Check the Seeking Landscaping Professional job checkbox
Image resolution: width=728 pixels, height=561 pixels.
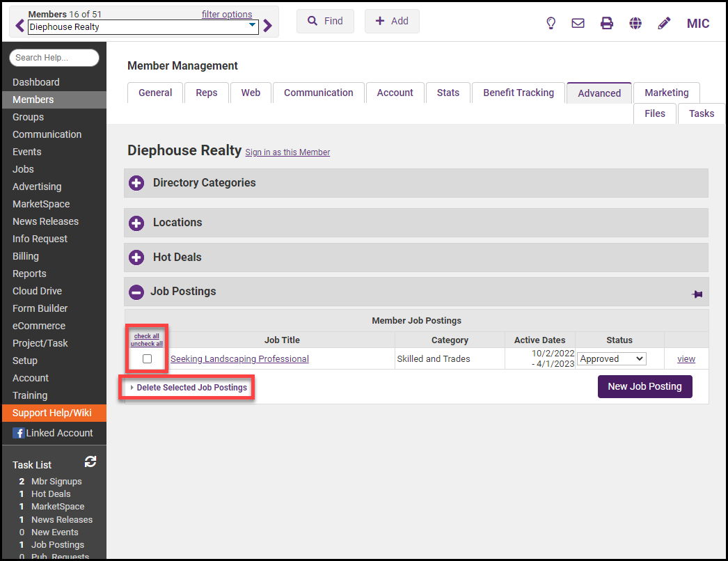pos(147,359)
